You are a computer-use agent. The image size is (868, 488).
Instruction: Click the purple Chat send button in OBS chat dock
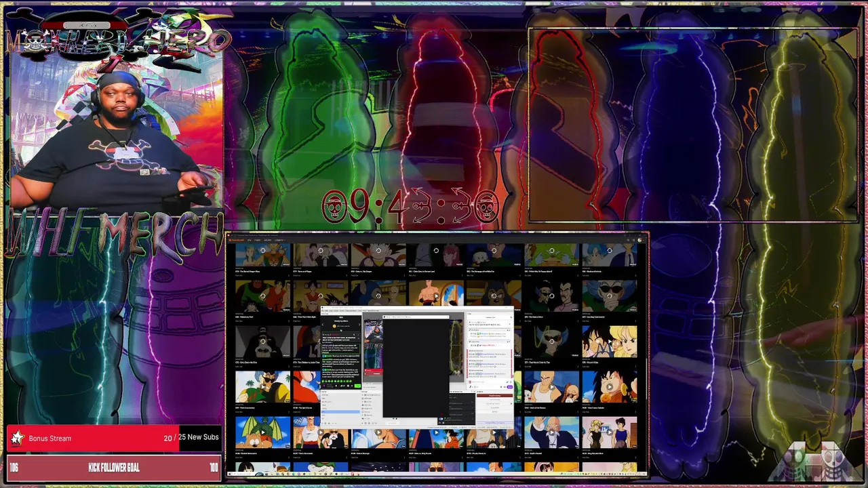click(510, 387)
